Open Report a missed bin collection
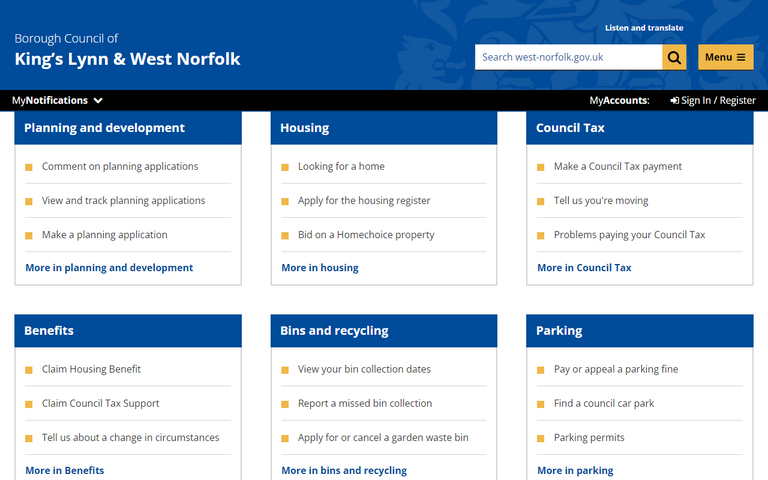The image size is (768, 480). click(x=365, y=404)
